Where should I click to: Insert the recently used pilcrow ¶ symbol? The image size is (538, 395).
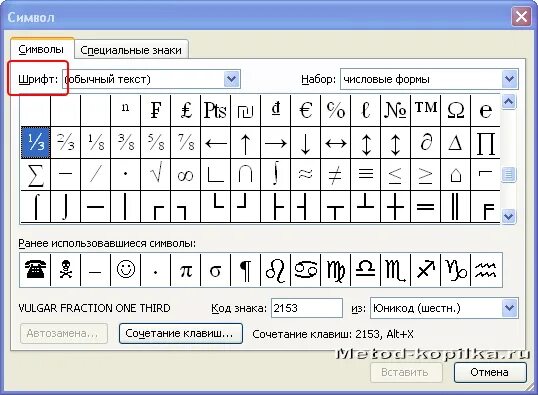(x=246, y=270)
